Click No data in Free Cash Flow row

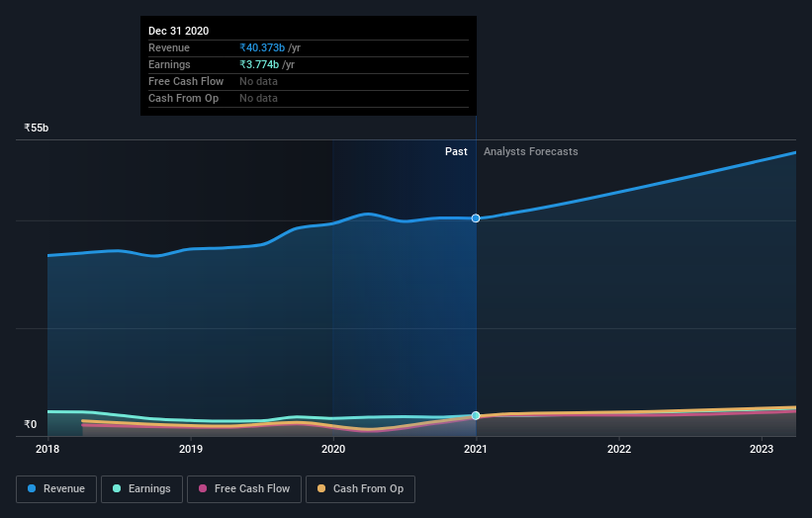click(258, 81)
